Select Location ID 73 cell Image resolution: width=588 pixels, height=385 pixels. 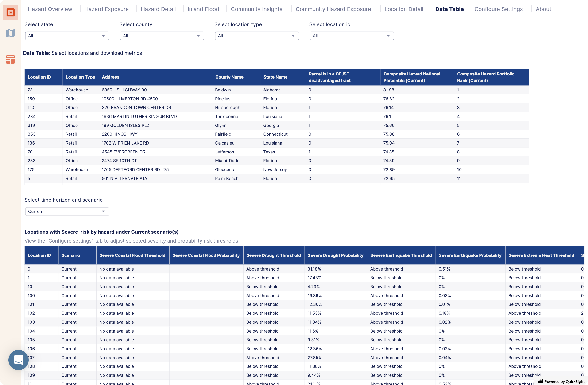tap(43, 90)
